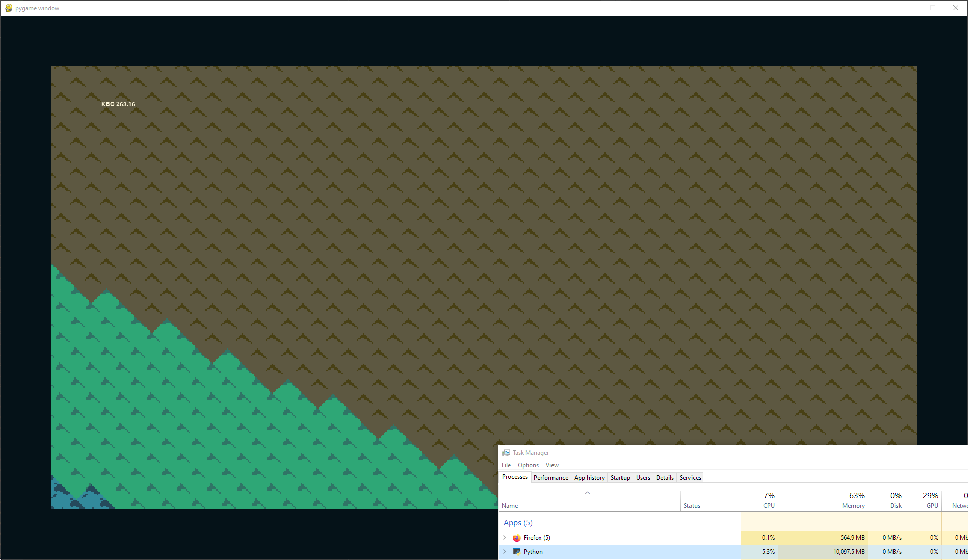The image size is (968, 560).
Task: Open the Options menu
Action: coord(528,465)
